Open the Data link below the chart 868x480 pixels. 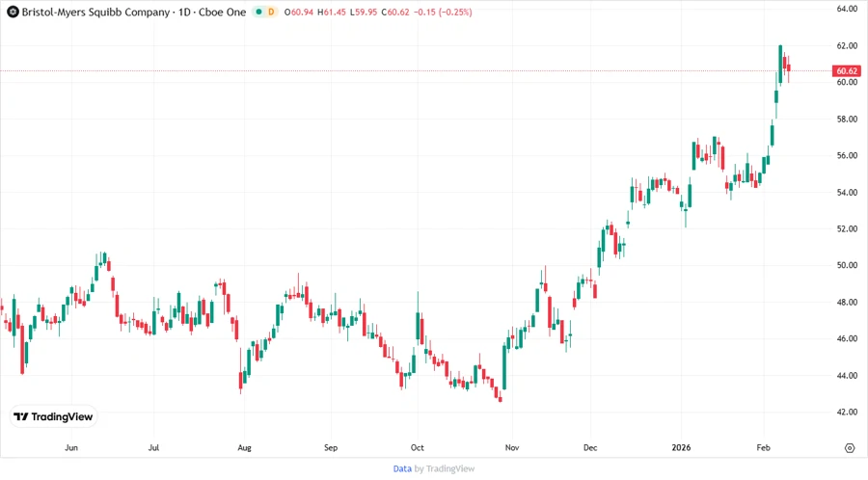[x=402, y=469]
